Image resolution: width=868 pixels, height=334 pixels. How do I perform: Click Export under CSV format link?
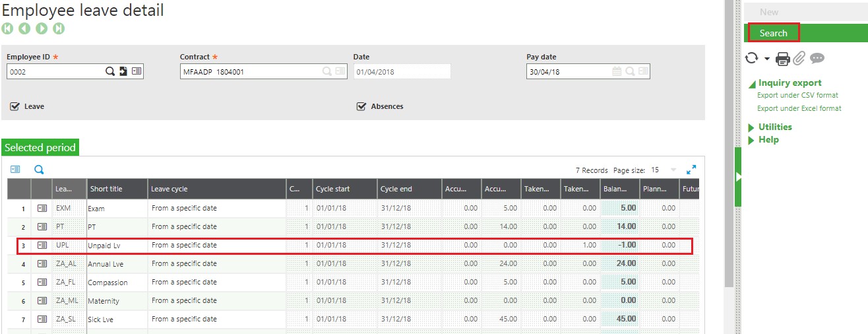click(x=797, y=96)
